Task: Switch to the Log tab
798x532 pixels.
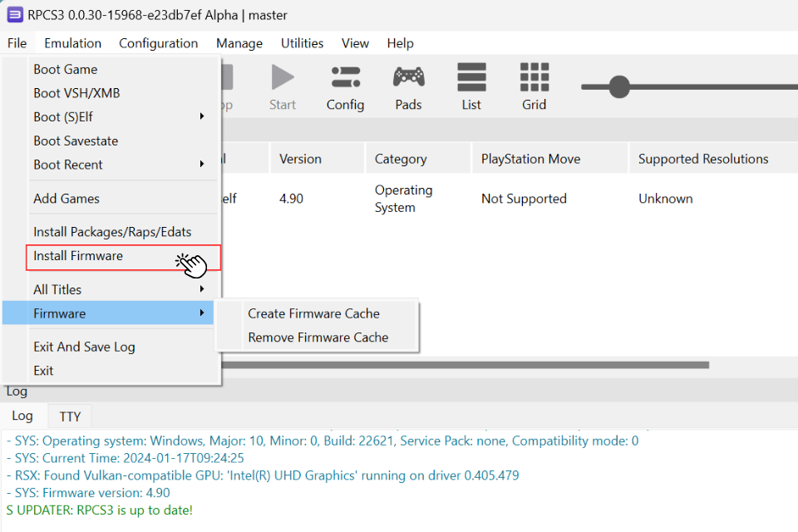Action: click(23, 416)
